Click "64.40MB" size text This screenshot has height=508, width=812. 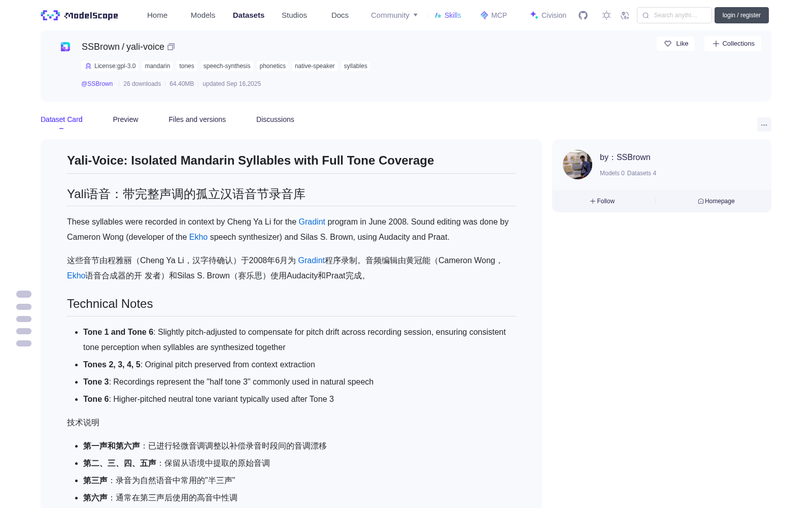(x=182, y=84)
